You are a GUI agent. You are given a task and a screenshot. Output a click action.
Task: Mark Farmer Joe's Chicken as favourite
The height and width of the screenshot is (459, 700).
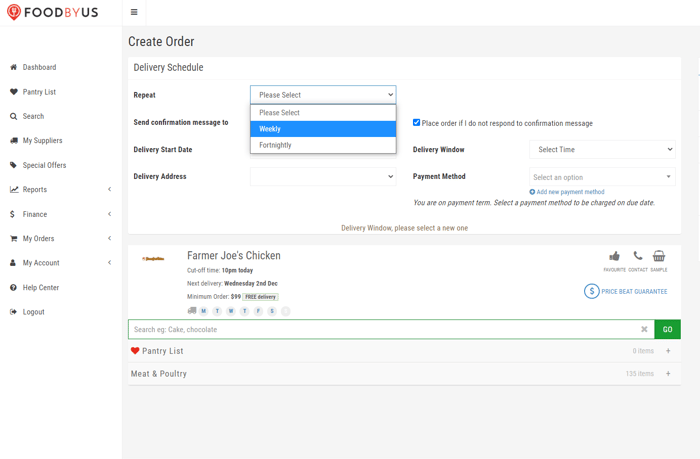click(x=614, y=256)
